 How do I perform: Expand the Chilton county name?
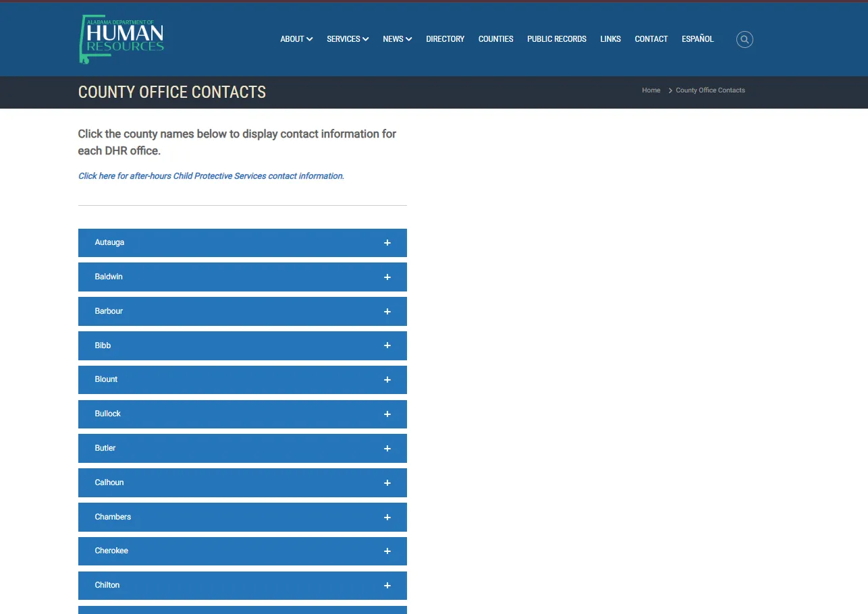click(x=107, y=585)
